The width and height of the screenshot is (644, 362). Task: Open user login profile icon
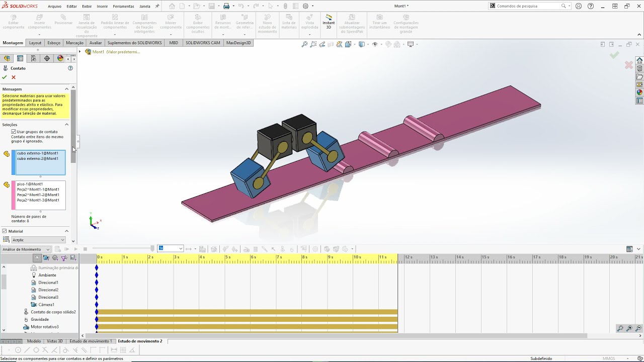[579, 6]
